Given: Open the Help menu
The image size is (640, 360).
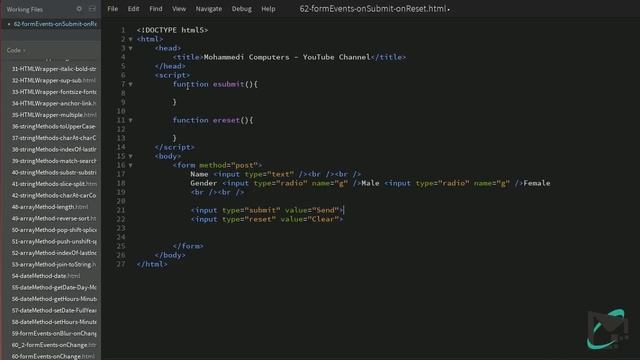Looking at the screenshot, I should tap(268, 9).
